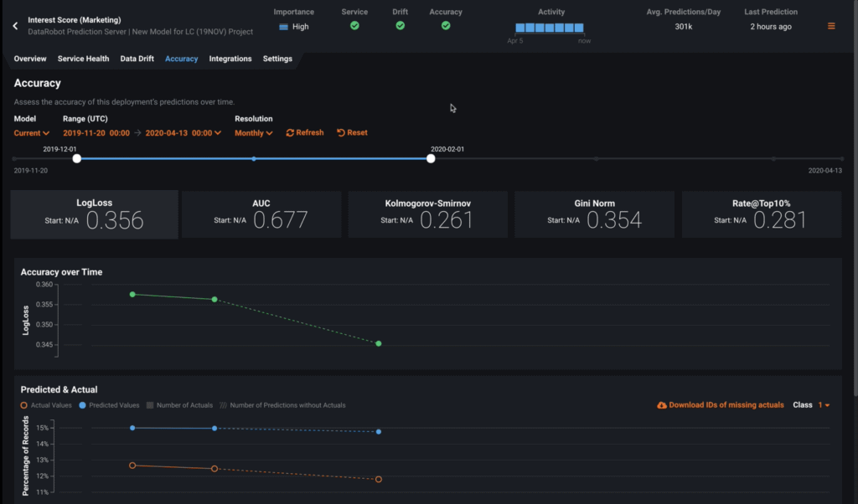Click the Refresh button label

click(x=310, y=133)
